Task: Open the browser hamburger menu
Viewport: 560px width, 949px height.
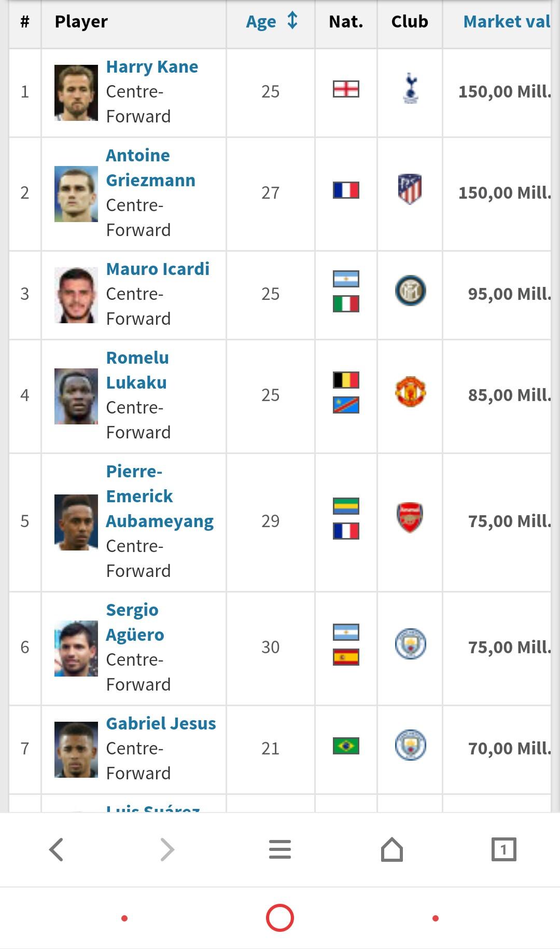Action: (x=280, y=849)
